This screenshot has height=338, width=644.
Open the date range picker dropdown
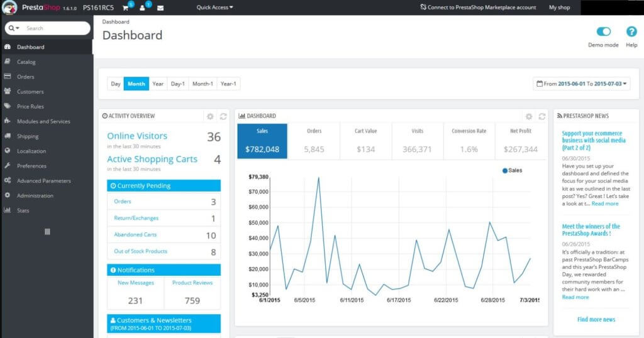[x=582, y=84]
